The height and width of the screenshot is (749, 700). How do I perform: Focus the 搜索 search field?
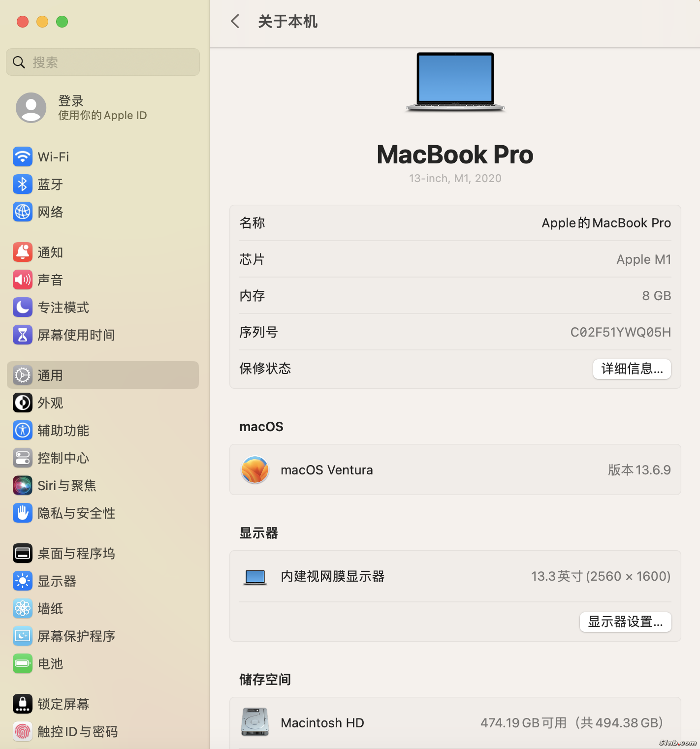coord(103,62)
